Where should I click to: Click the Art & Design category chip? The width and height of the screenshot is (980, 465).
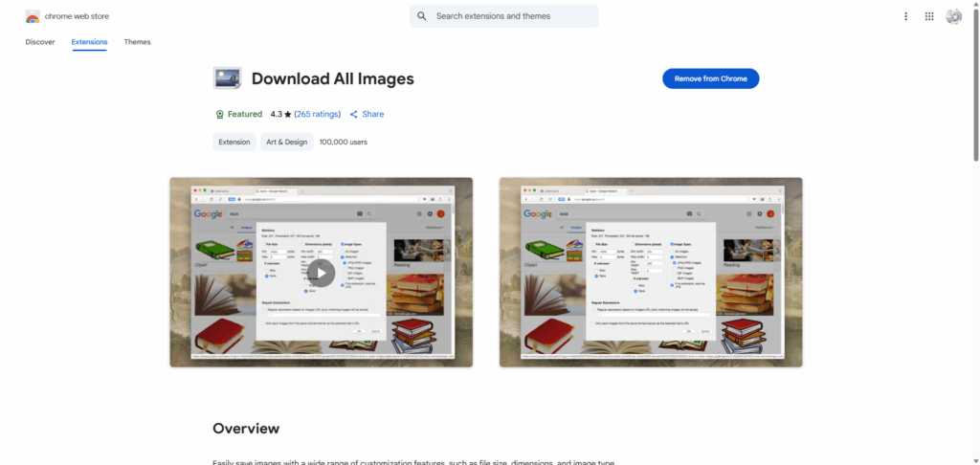point(287,142)
